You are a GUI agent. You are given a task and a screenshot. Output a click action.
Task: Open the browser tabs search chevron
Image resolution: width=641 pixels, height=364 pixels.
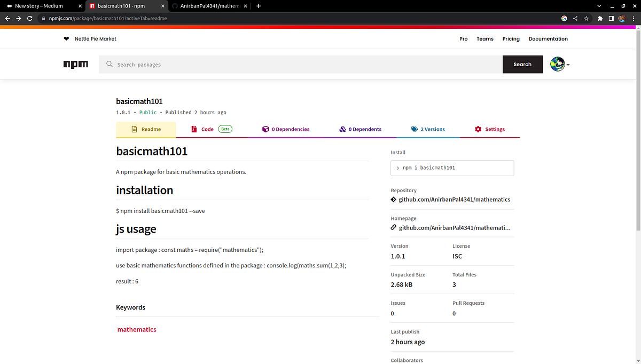click(x=599, y=6)
